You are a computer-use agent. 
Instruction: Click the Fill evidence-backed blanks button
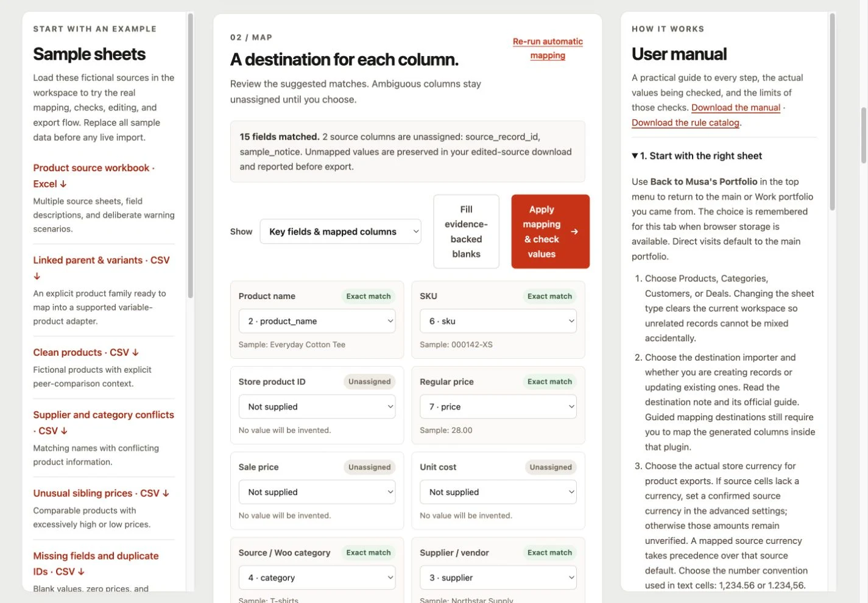coord(466,231)
